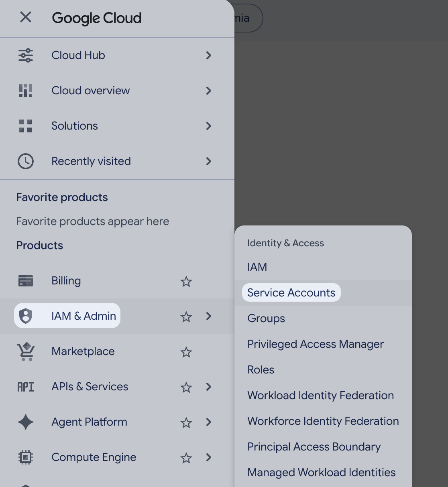The height and width of the screenshot is (487, 448).
Task: Click the Identity & Access heading
Action: click(x=285, y=243)
